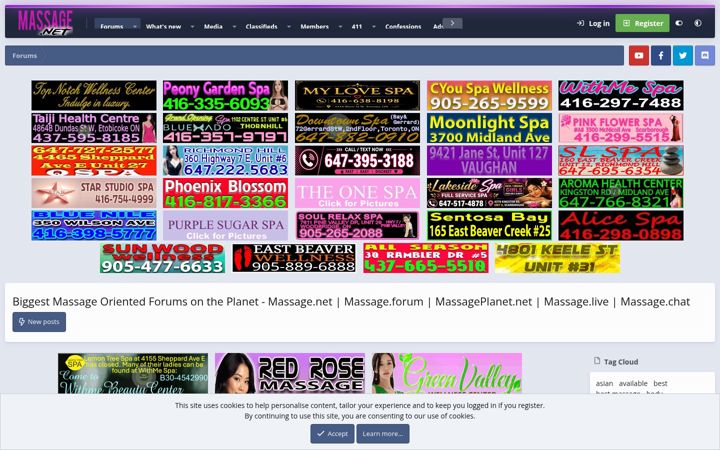
Task: Open the YouTube social link
Action: [639, 56]
